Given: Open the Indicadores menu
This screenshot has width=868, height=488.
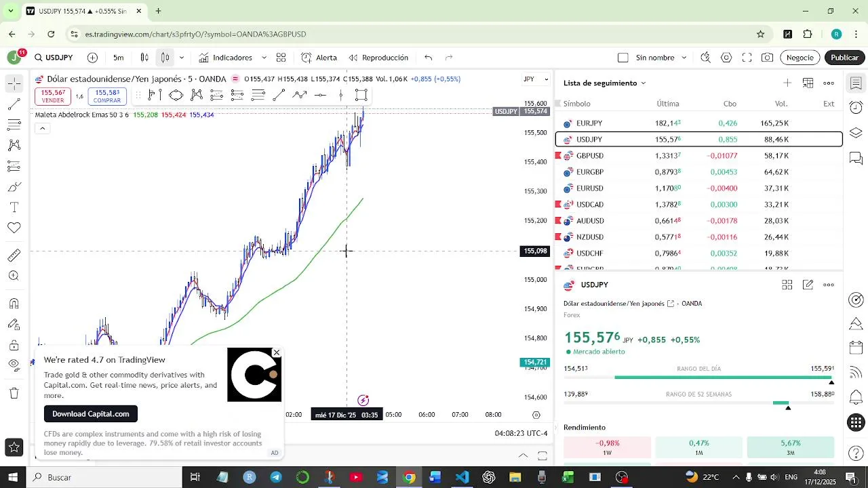Looking at the screenshot, I should click(225, 58).
